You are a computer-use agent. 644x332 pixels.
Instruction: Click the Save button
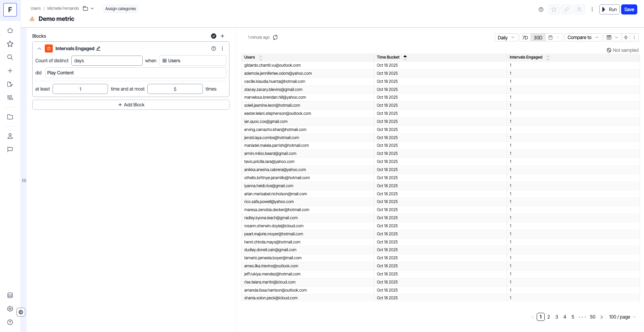pos(629,9)
